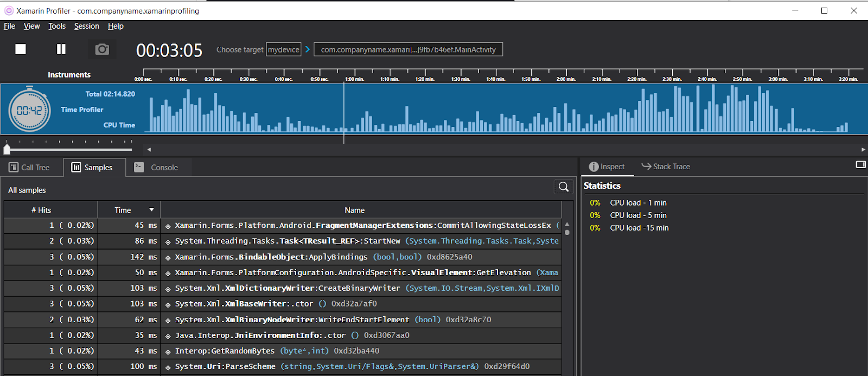Select the System.Uri:ParseScheme sample row

pyautogui.click(x=282, y=367)
